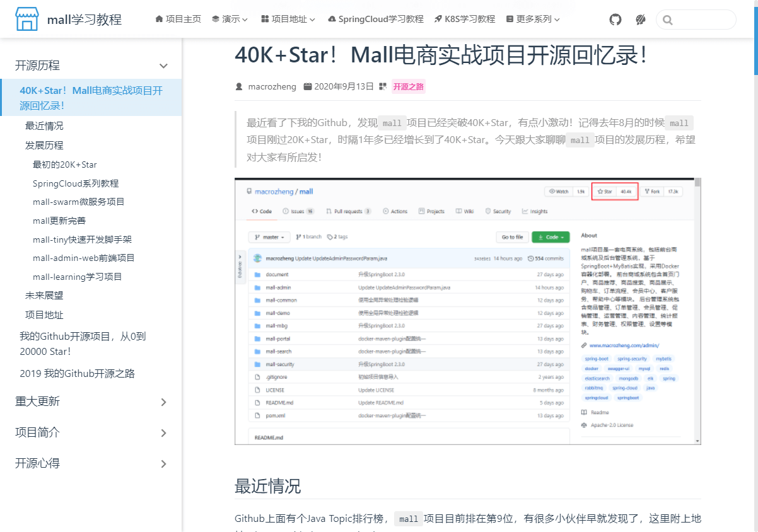Select mall更新完善 sidebar entry
This screenshot has height=532, width=758.
tap(59, 221)
